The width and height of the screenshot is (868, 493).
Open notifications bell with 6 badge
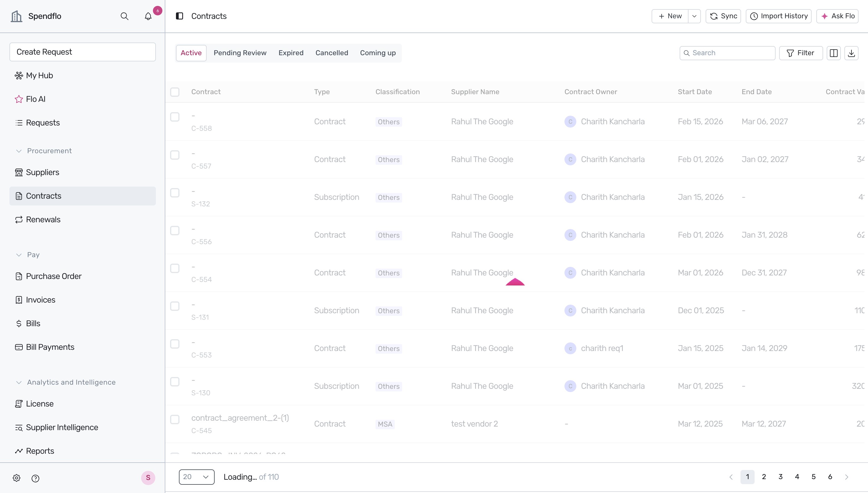coord(148,16)
